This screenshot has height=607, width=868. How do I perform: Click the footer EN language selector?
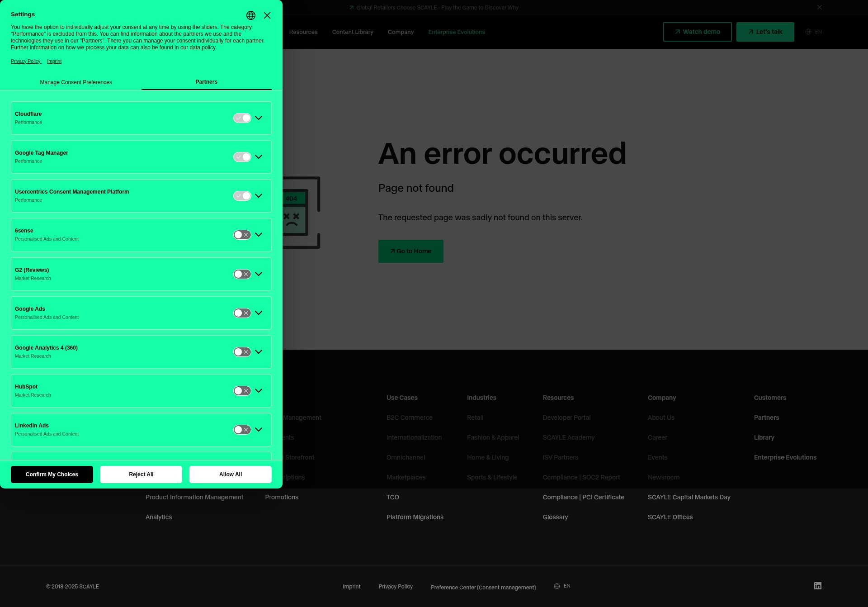[562, 586]
